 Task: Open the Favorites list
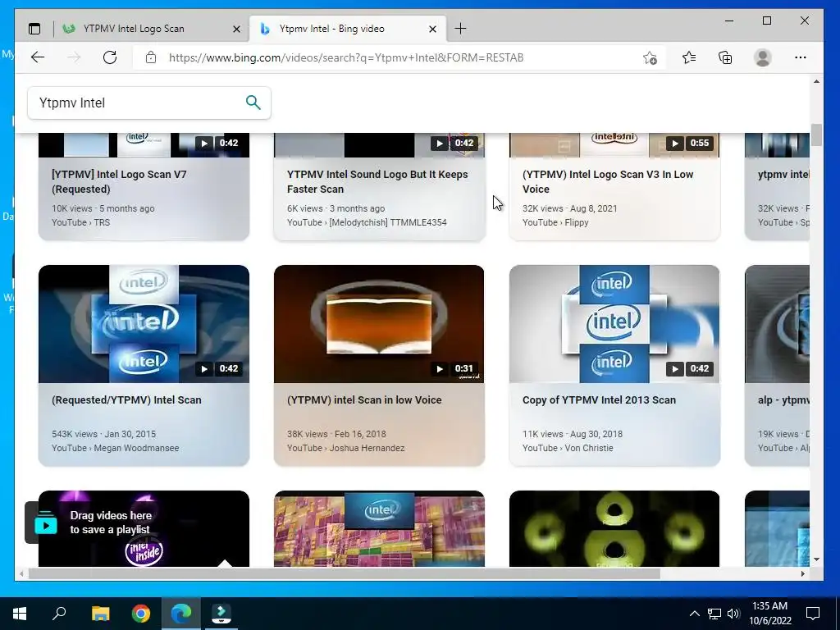coord(689,57)
